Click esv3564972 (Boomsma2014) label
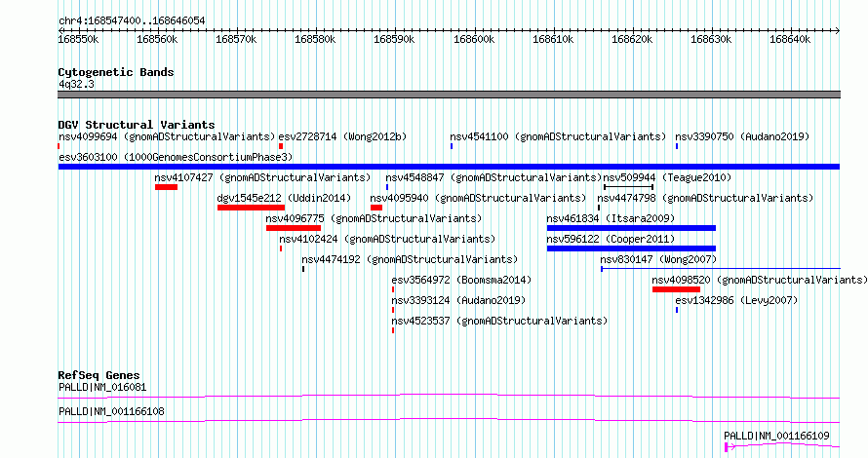 pyautogui.click(x=461, y=280)
